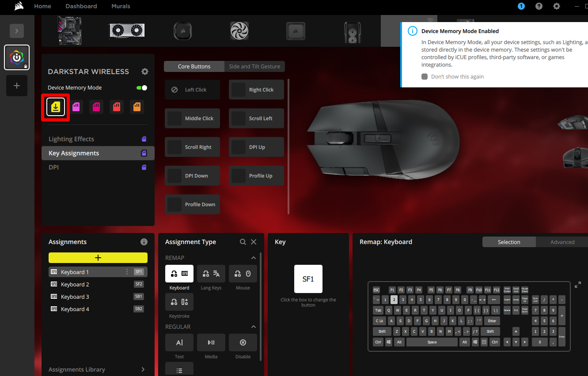
Task: Turn off Device Memory Mode
Action: pos(142,87)
